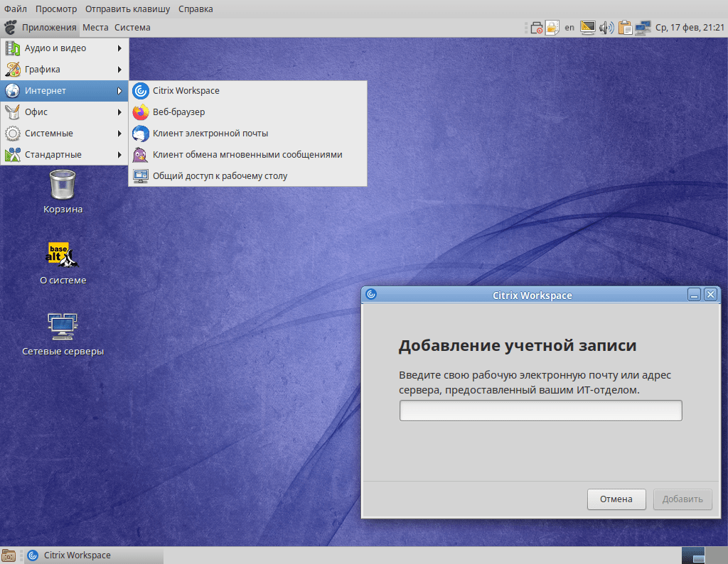Click the volume speaker icon in the tray
728x564 pixels.
(x=606, y=28)
